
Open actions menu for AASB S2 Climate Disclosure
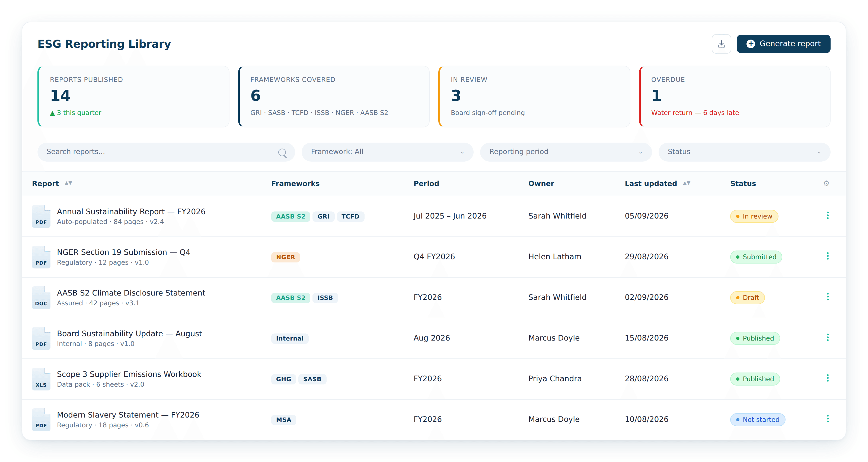(x=828, y=297)
